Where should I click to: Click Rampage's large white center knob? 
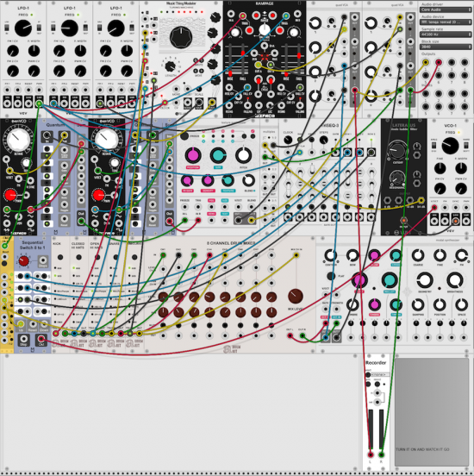click(x=265, y=29)
